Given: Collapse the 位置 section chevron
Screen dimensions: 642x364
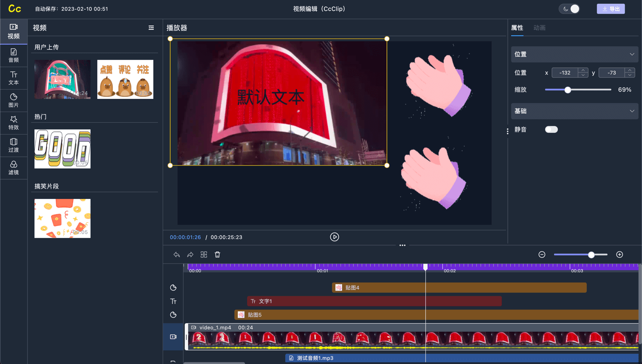Looking at the screenshot, I should [x=632, y=54].
